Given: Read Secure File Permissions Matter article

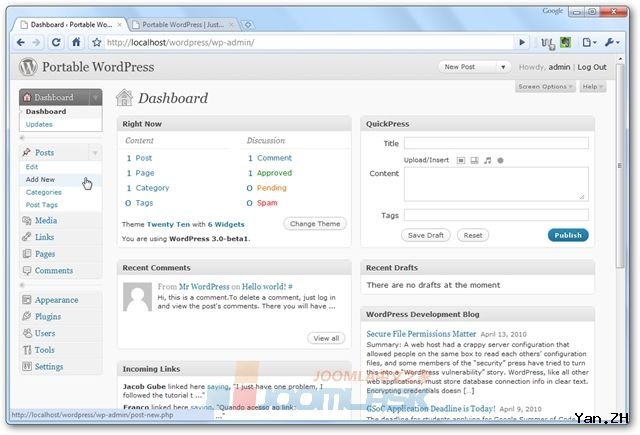Looking at the screenshot, I should (421, 334).
